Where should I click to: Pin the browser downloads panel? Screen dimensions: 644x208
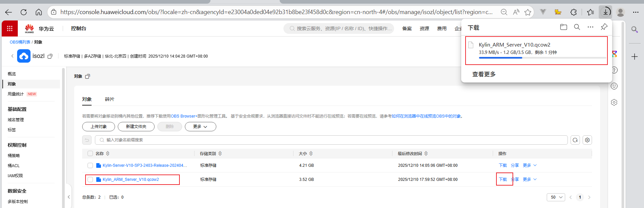point(604,27)
